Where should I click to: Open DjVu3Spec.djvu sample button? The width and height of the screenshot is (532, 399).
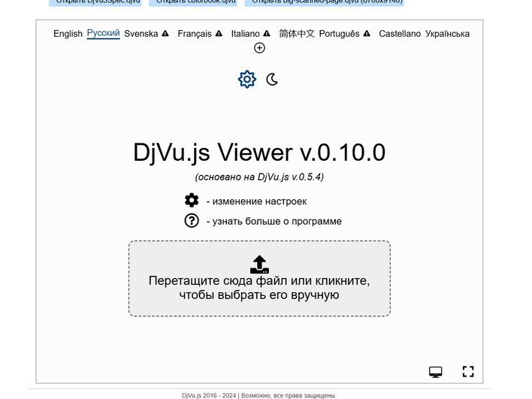coord(95,2)
